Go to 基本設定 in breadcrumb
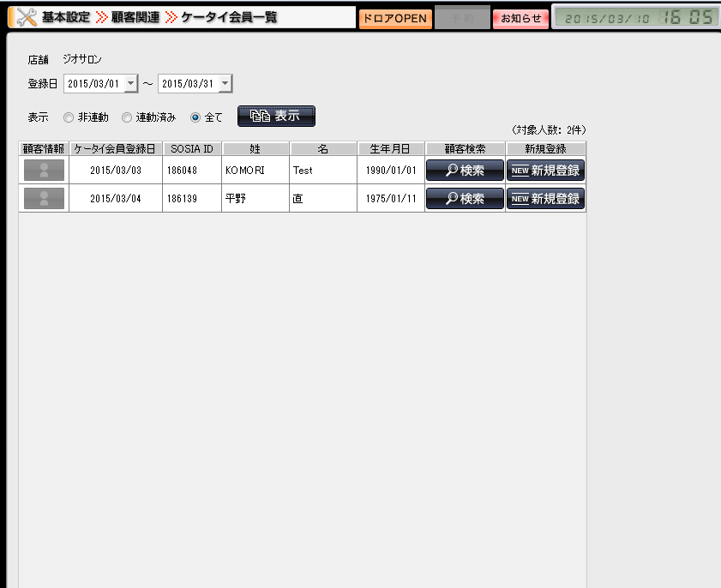Image resolution: width=721 pixels, height=588 pixels. point(66,17)
